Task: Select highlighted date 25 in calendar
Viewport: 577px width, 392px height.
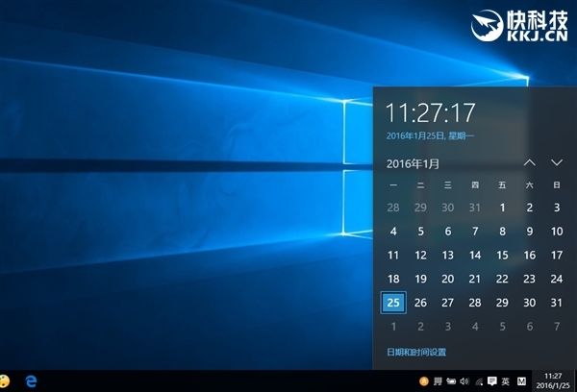Action: point(392,303)
